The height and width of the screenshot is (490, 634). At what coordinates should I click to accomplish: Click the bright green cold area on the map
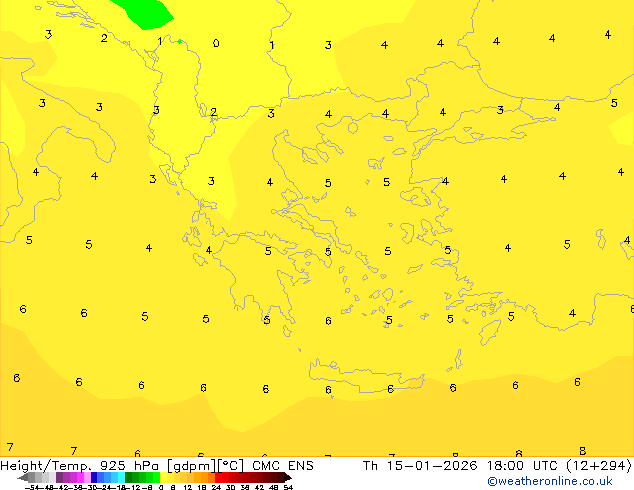coord(144,13)
